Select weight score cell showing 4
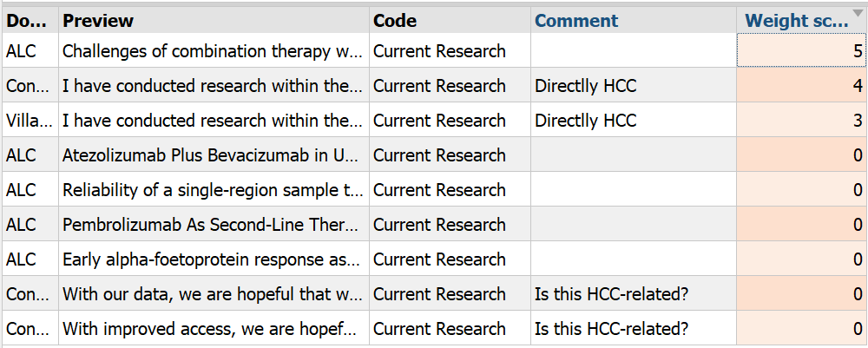 tap(802, 86)
